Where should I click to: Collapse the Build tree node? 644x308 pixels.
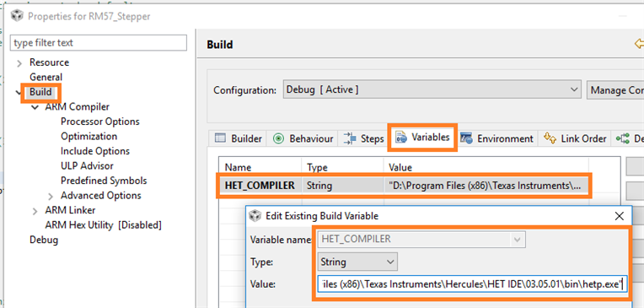click(19, 93)
